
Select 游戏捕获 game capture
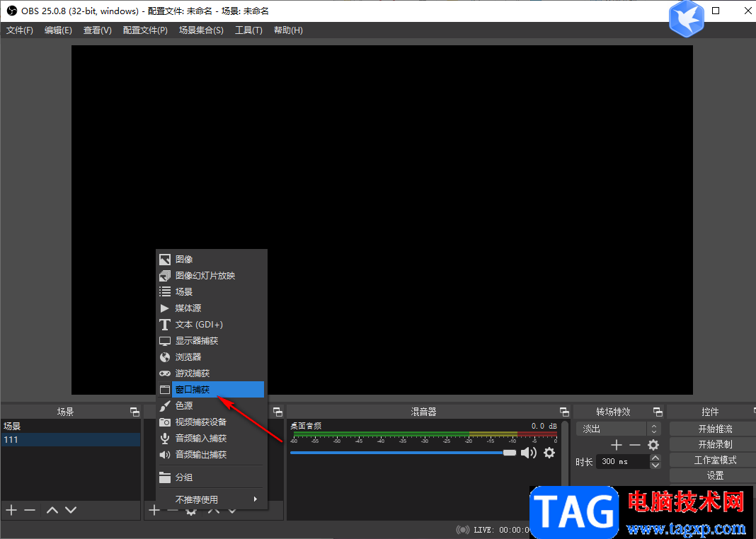(211, 373)
